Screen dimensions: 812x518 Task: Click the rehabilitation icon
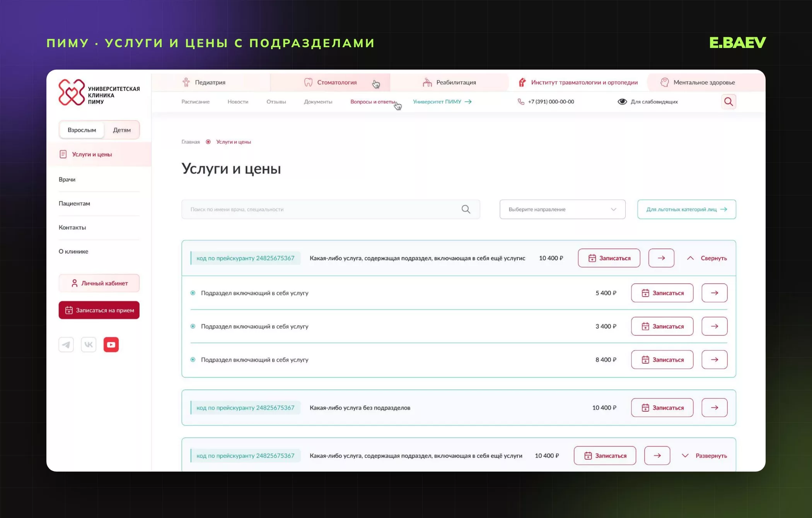coord(427,82)
